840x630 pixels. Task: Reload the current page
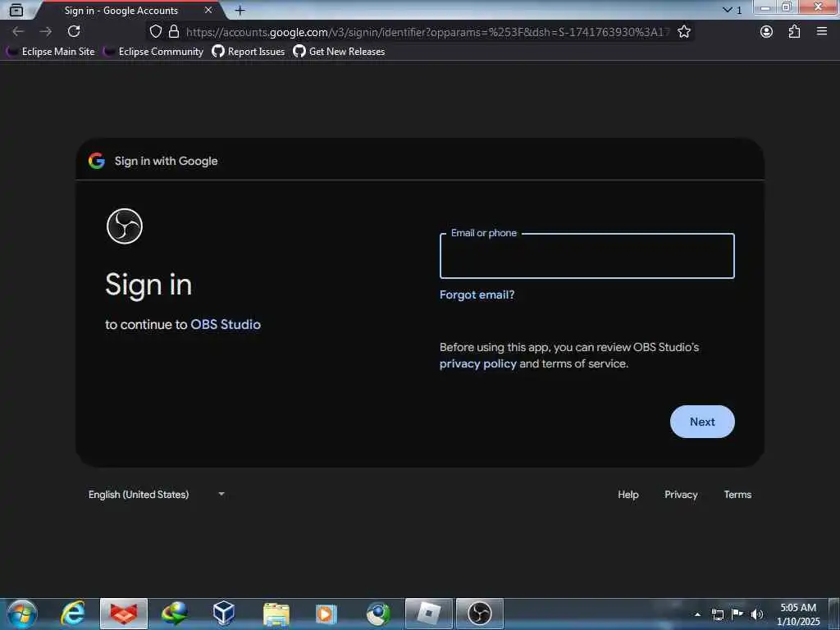coord(74,32)
